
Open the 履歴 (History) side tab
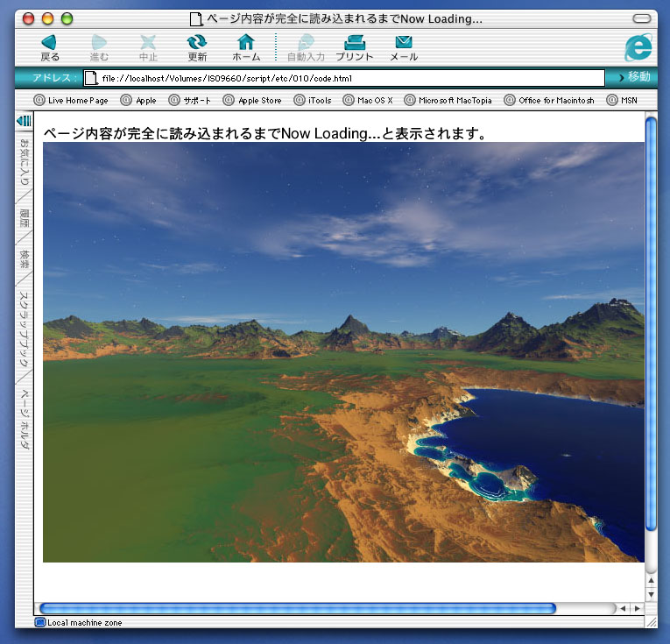(25, 218)
